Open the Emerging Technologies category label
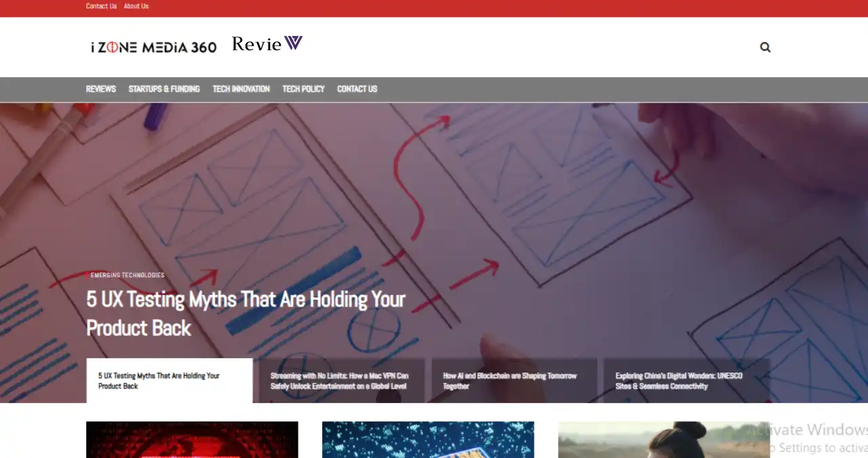868x458 pixels. (x=127, y=275)
